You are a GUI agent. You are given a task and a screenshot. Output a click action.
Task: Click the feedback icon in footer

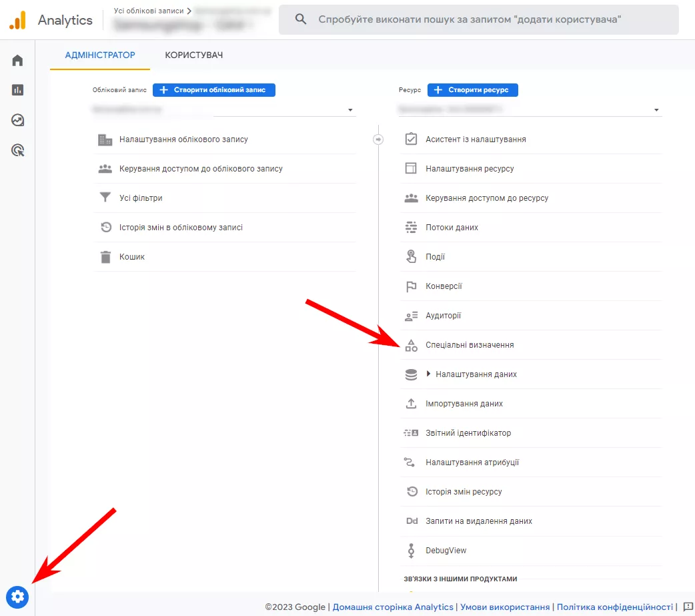click(688, 607)
